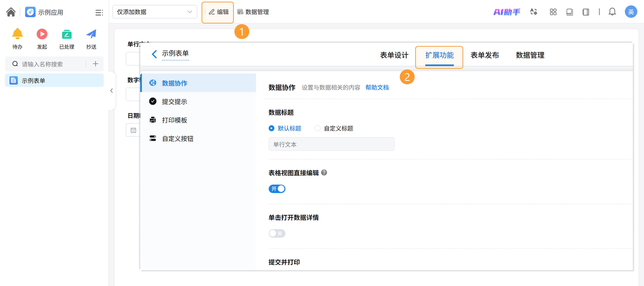644x286 pixels.
Task: Open the 抄送 paper plane icon
Action: pyautogui.click(x=91, y=34)
